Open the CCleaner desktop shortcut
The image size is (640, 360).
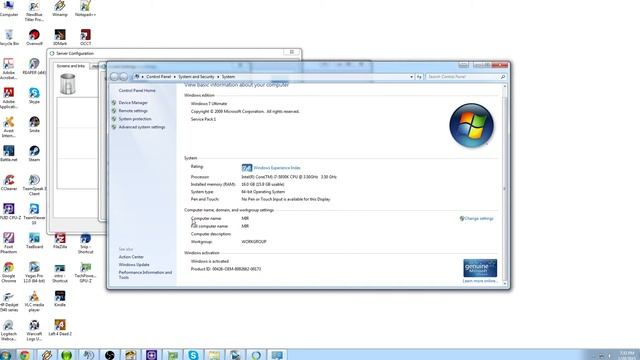tap(9, 182)
